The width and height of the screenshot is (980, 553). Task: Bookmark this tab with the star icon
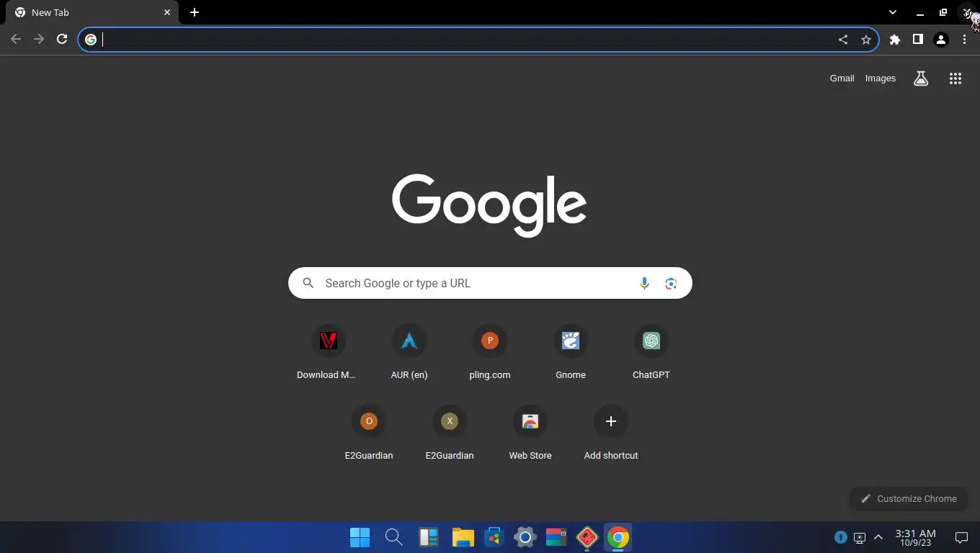click(x=866, y=40)
